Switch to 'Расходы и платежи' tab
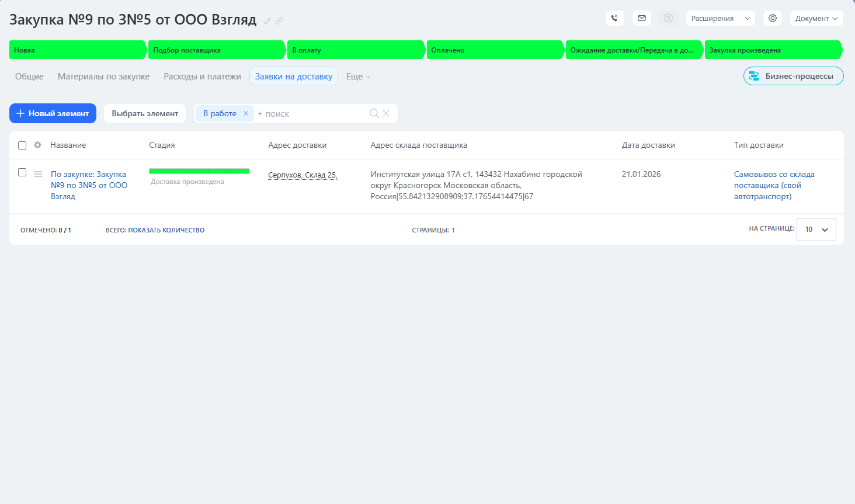 click(x=202, y=77)
